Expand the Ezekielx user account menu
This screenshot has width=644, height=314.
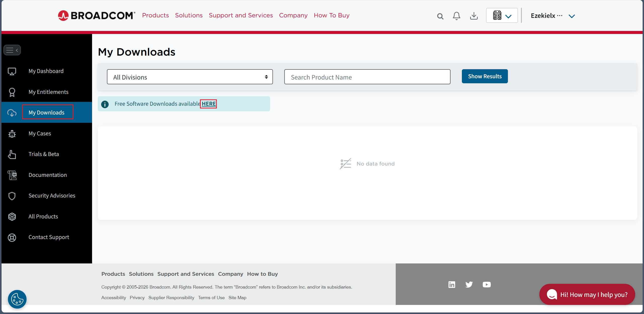(572, 16)
